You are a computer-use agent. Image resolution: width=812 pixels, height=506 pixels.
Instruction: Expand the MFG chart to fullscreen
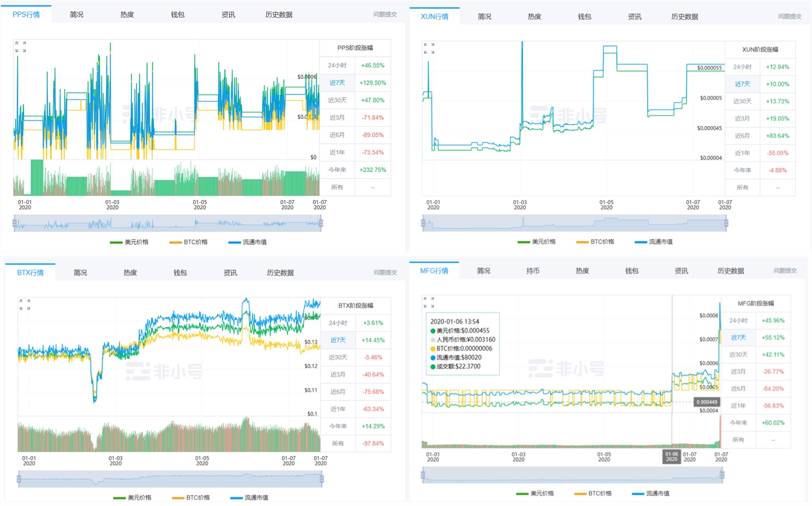coord(429,302)
